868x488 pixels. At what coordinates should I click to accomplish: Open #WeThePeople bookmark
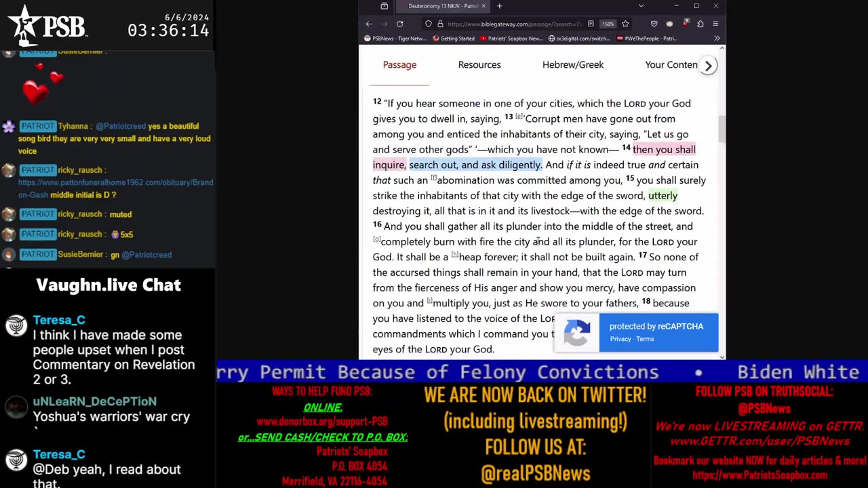pyautogui.click(x=647, y=39)
